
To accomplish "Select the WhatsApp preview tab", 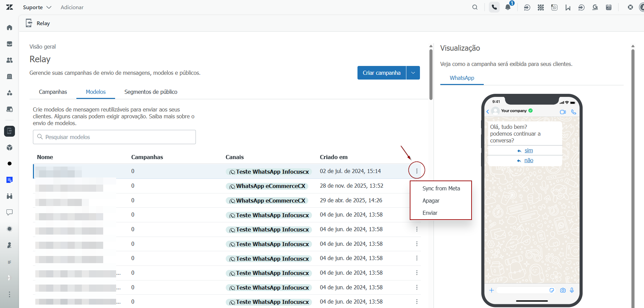I will (x=462, y=78).
